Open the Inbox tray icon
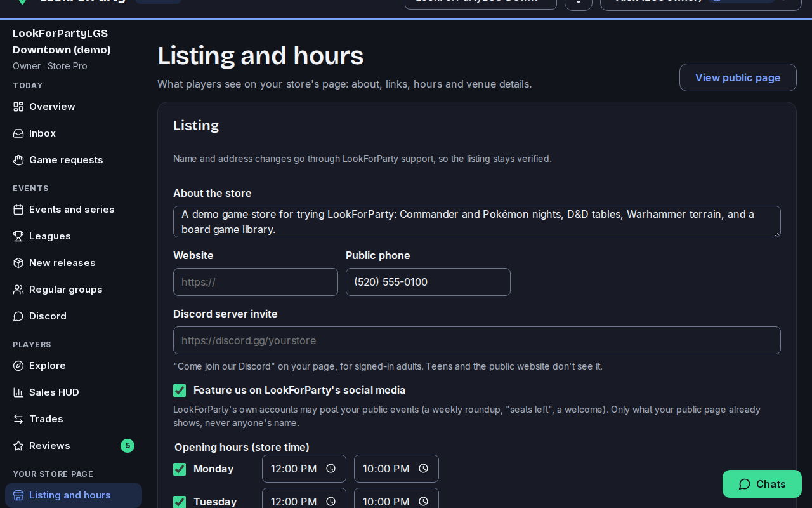Viewport: 812px width, 508px height. [18, 133]
